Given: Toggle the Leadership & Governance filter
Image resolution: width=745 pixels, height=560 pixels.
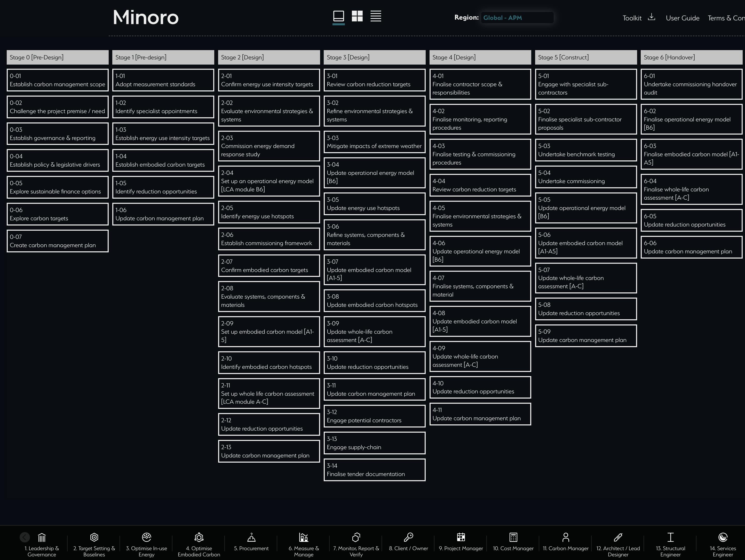Looking at the screenshot, I should 42,543.
